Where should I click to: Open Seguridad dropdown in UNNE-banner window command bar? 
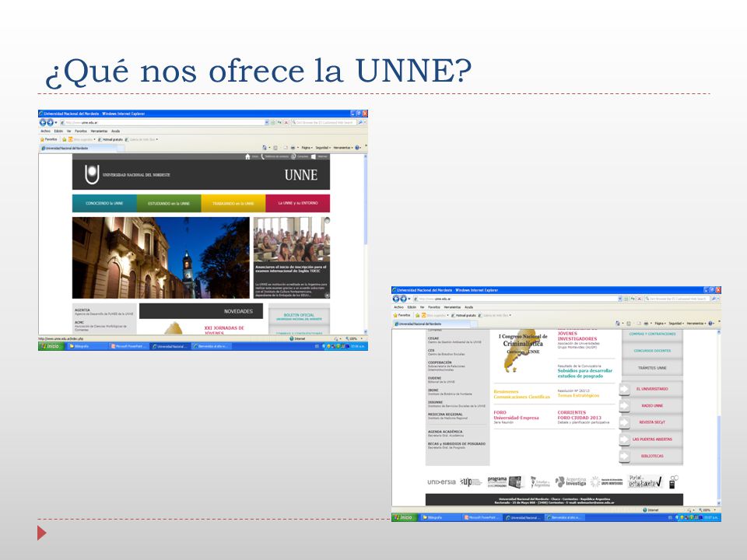(x=323, y=148)
